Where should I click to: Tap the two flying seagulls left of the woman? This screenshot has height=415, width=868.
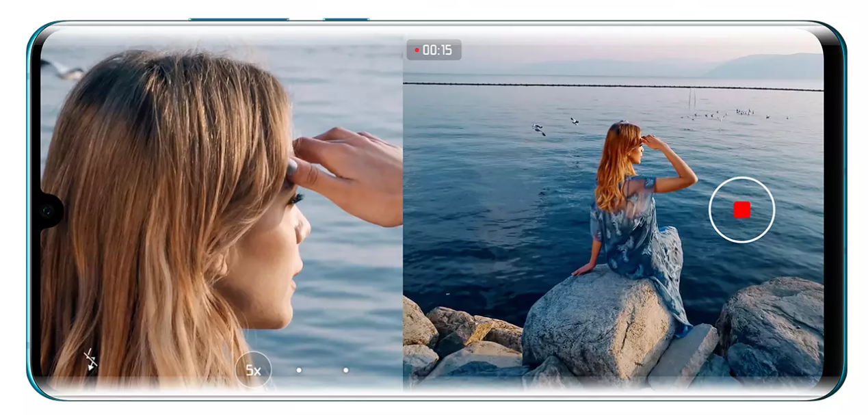(x=554, y=125)
